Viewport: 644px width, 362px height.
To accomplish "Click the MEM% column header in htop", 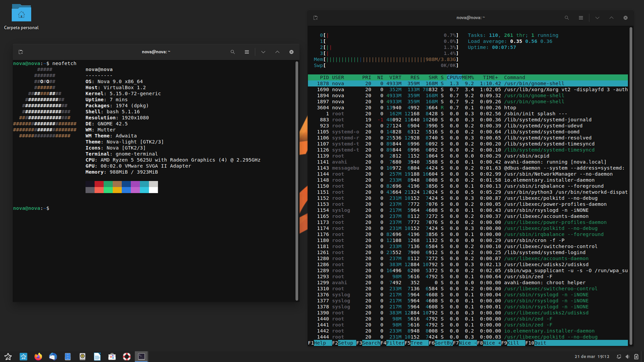I will (x=467, y=77).
